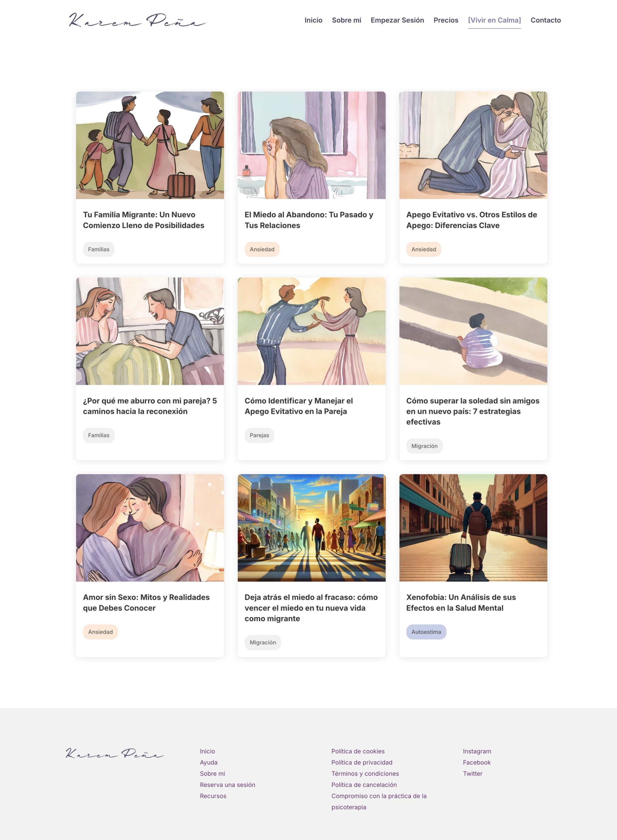This screenshot has width=617, height=840.
Task: Open the Sobre mi menu item
Action: pyautogui.click(x=346, y=20)
